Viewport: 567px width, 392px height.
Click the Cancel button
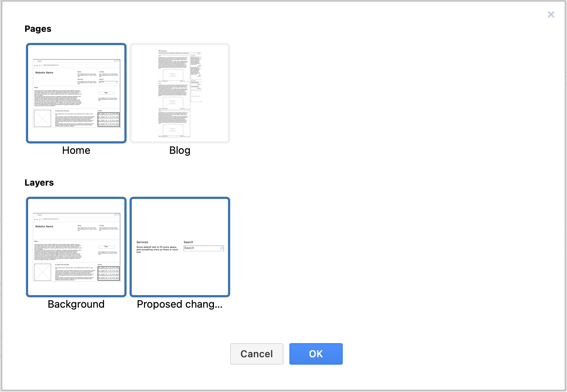click(256, 354)
